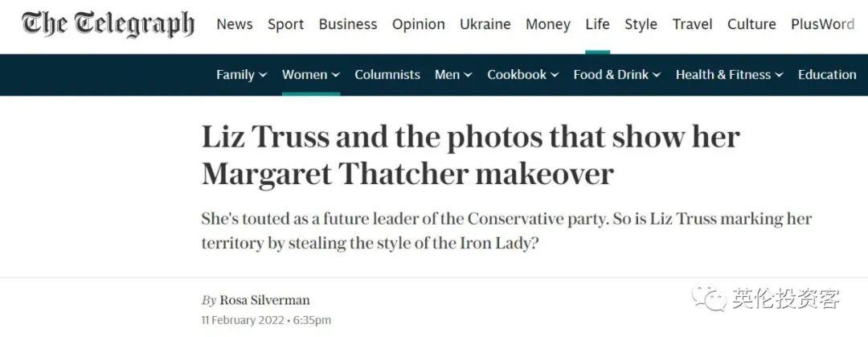Expand the Women section dropdown
Image resolution: width=868 pixels, height=337 pixels.
[x=335, y=75]
